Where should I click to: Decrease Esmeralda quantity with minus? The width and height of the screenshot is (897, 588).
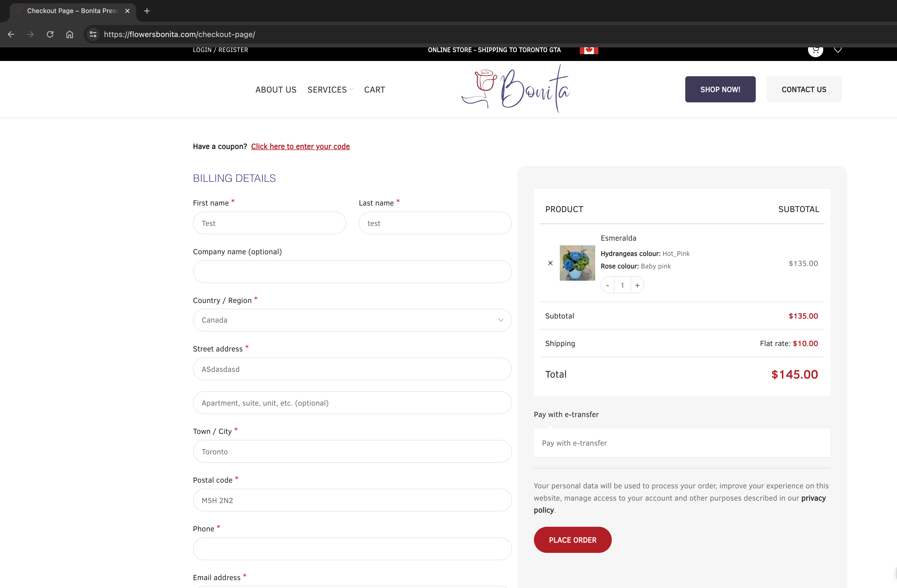(x=607, y=285)
